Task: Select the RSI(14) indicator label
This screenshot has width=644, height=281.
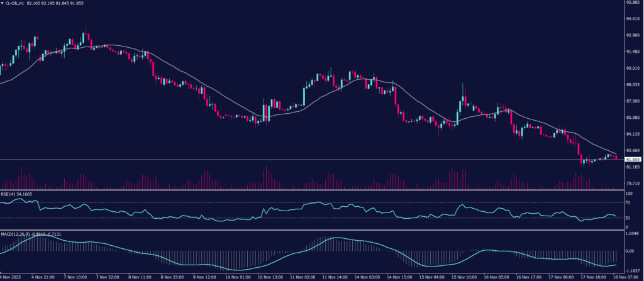Action: click(x=9, y=195)
